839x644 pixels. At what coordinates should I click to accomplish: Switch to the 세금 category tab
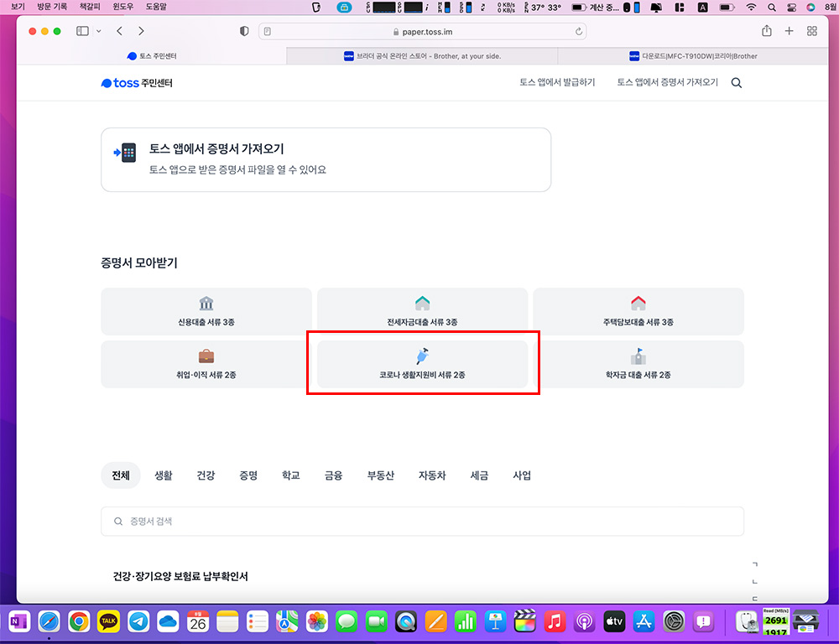479,475
